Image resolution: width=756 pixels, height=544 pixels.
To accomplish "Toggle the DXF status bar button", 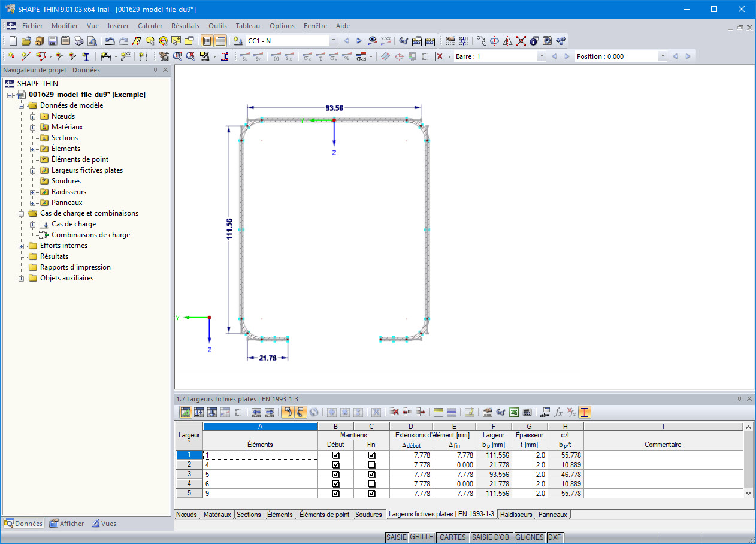I will [555, 537].
